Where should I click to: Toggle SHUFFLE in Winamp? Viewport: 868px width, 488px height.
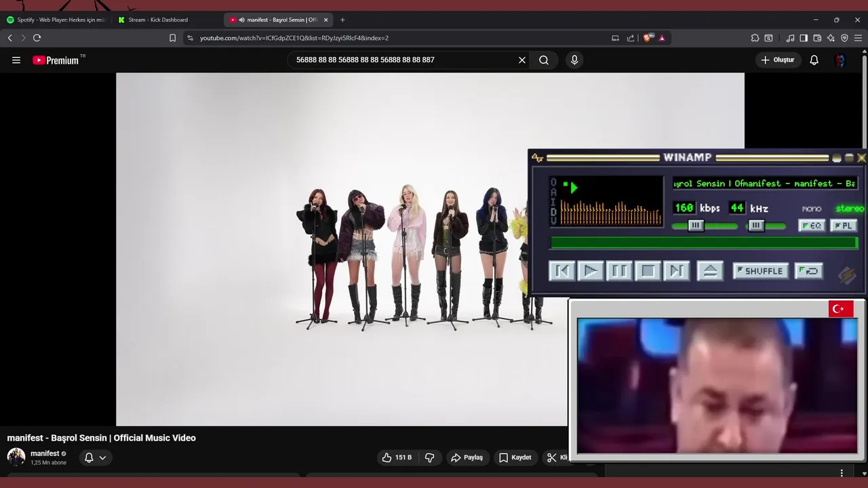click(760, 271)
